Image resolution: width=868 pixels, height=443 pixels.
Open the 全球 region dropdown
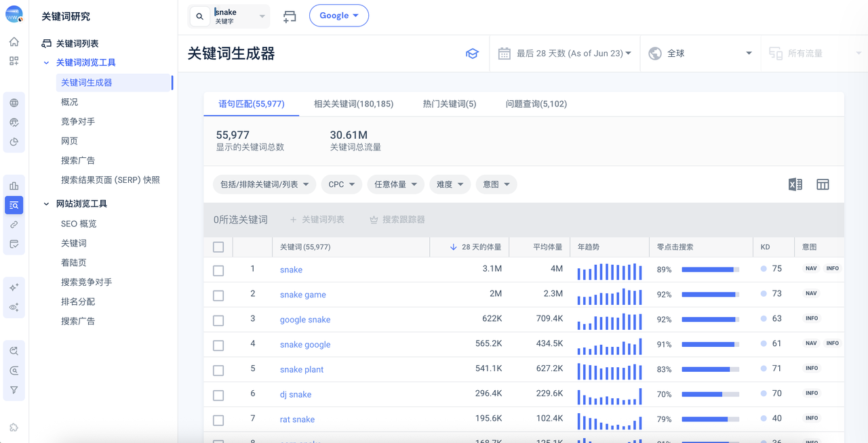(x=700, y=54)
